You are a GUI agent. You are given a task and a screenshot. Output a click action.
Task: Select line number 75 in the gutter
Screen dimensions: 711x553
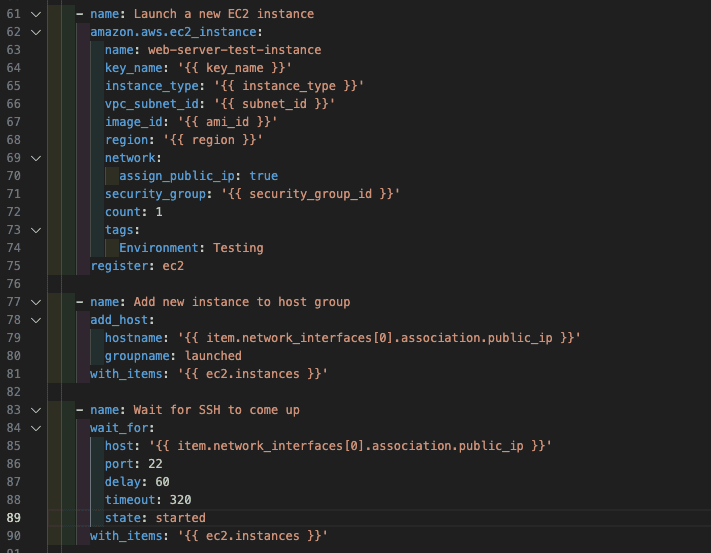14,266
